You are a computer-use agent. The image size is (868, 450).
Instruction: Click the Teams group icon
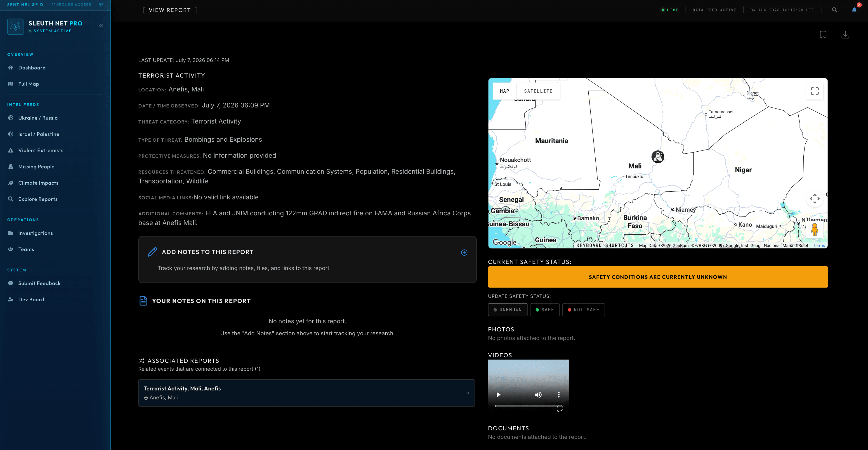coord(11,249)
